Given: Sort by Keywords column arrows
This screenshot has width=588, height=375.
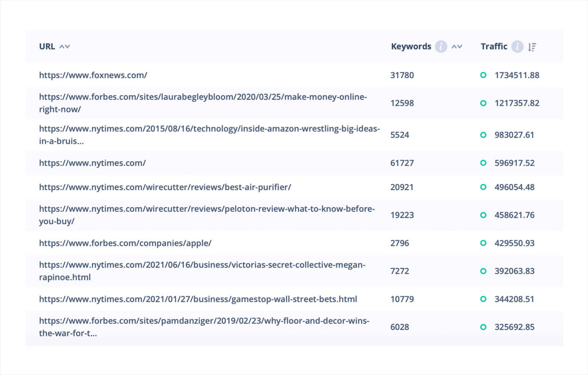Looking at the screenshot, I should pyautogui.click(x=457, y=46).
